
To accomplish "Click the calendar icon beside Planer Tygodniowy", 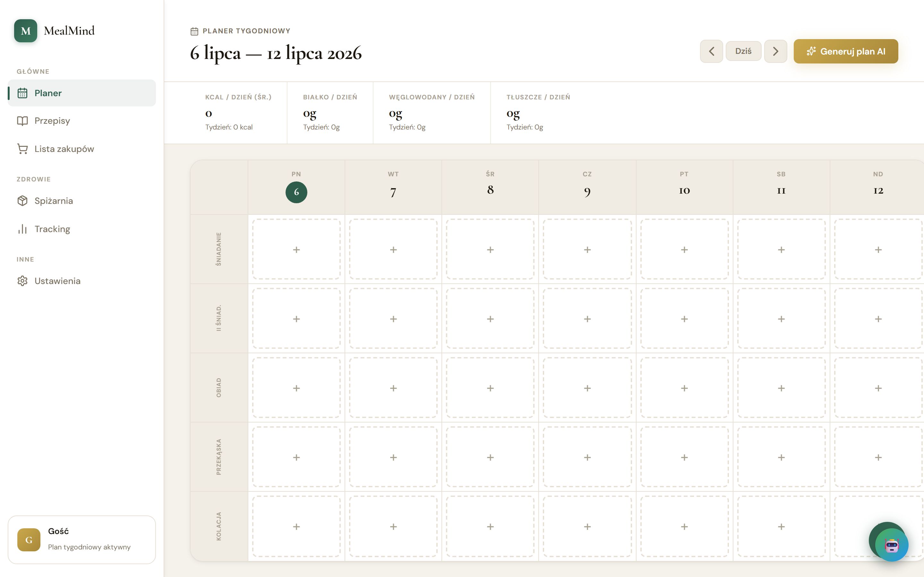I will click(194, 31).
